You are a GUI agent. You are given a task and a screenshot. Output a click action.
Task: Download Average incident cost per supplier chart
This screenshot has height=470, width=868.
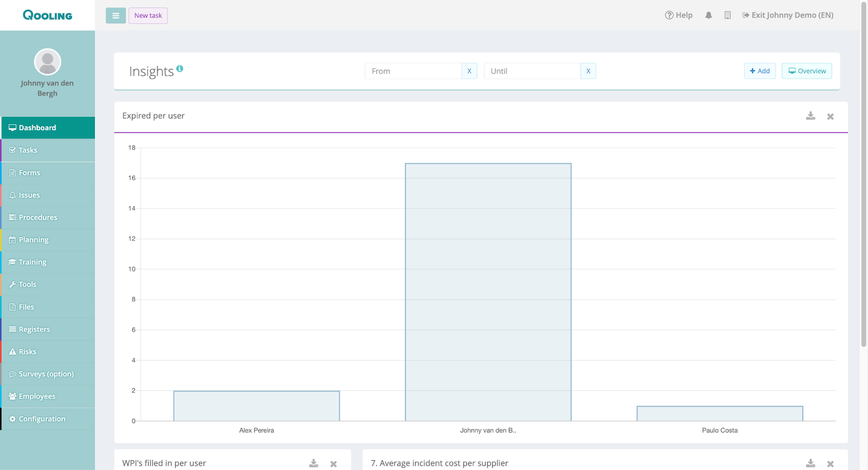(810, 463)
